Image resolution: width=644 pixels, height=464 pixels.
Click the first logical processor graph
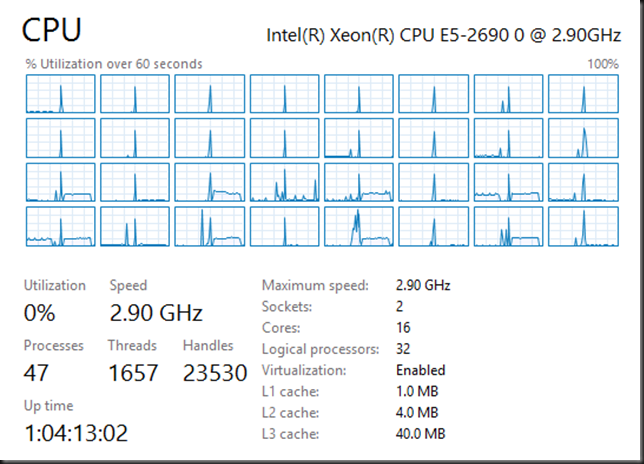coord(60,94)
